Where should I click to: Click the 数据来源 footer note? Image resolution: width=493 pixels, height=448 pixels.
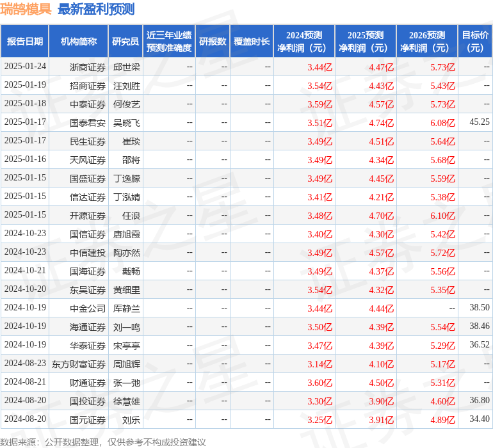click(x=103, y=442)
